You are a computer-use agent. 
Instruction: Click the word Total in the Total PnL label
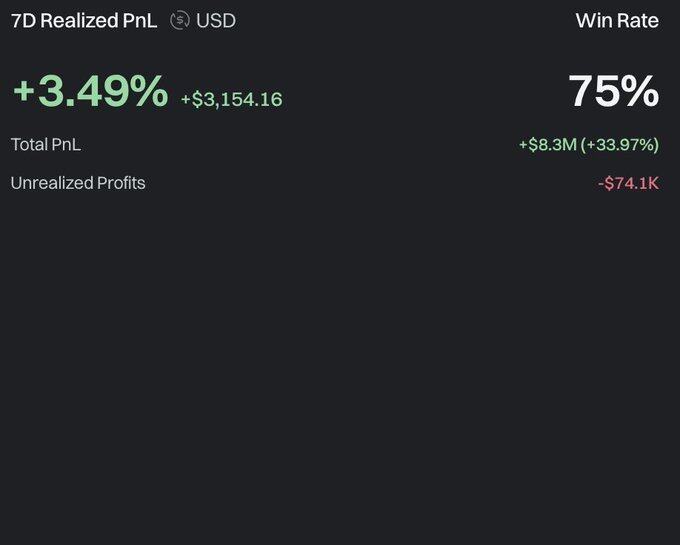click(27, 144)
